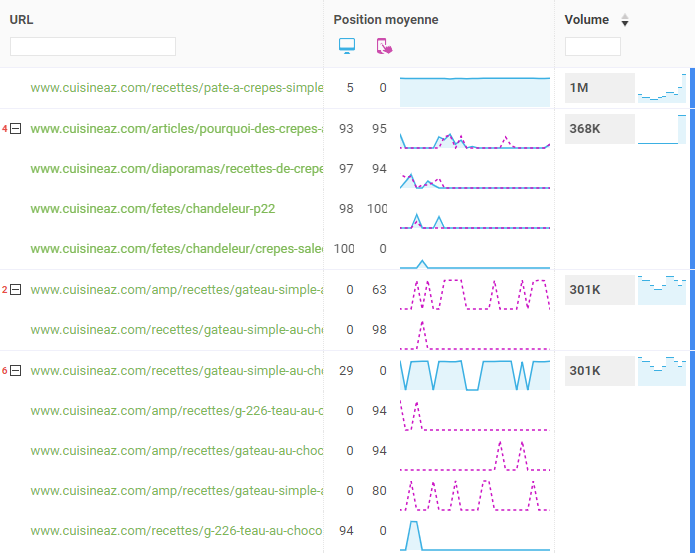This screenshot has height=553, width=695.
Task: Collapse the amp/recettes/gateau-simple group marked 2
Action: [16, 290]
